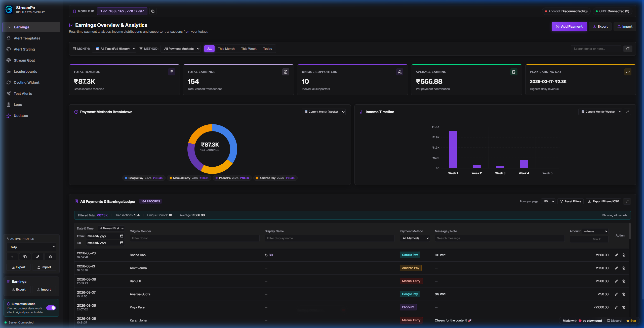Focus the Search donor or note field

coord(596,49)
